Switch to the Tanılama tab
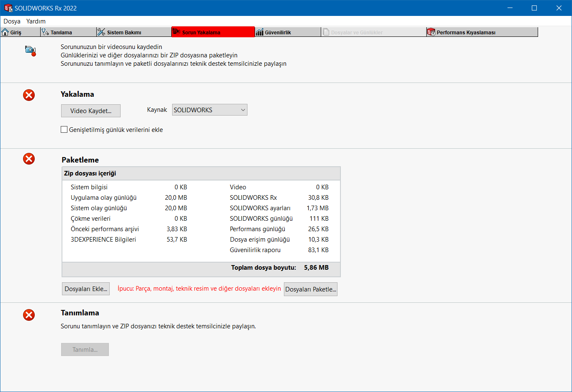The height and width of the screenshot is (392, 572). pos(68,32)
